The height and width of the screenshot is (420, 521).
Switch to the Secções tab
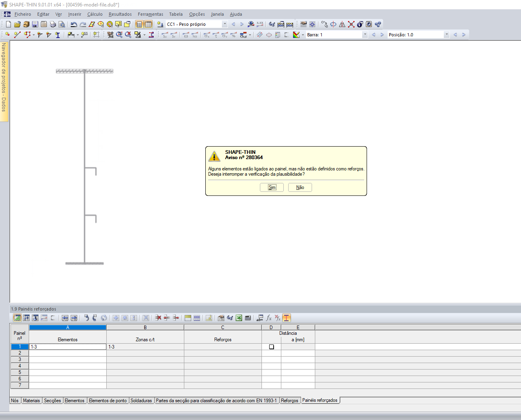pyautogui.click(x=53, y=401)
